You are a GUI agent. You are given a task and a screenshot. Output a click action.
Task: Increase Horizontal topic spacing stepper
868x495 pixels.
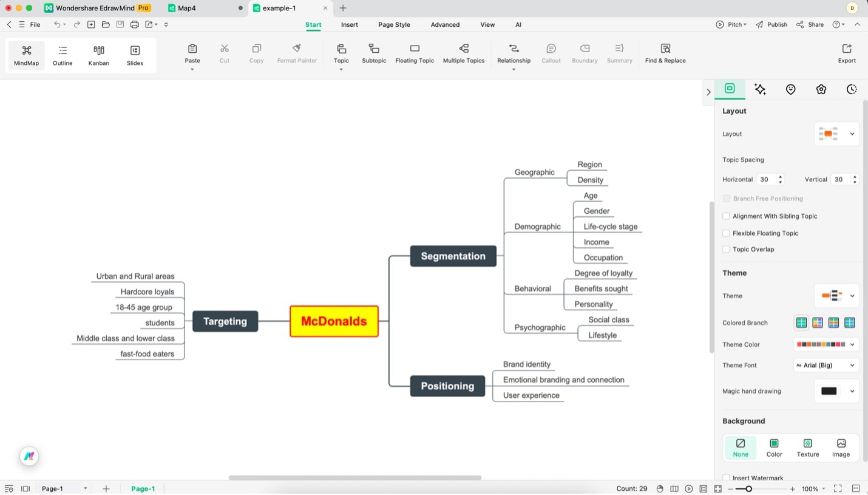781,177
